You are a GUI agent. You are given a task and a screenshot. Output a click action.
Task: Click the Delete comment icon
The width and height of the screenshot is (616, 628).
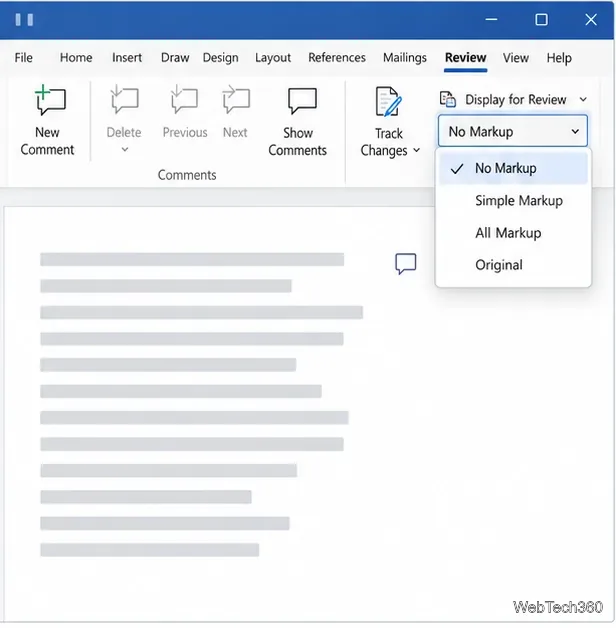(124, 99)
